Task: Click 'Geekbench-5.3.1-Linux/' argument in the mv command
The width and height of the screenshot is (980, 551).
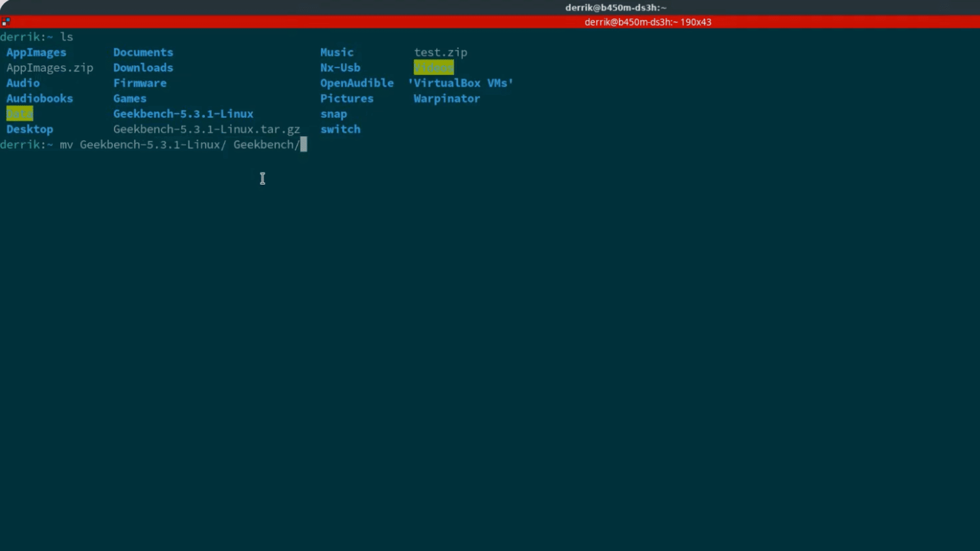Action: point(153,145)
